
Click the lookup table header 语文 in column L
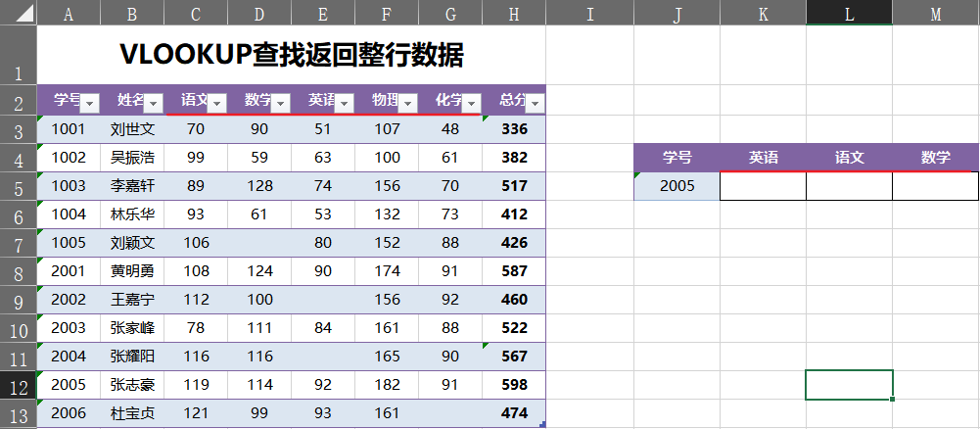(850, 158)
